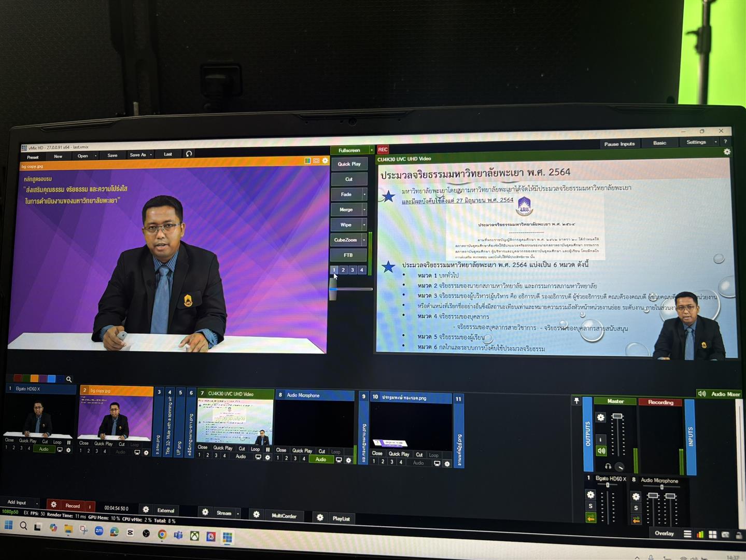This screenshot has height=560, width=746.
Task: Toggle Audio on the Audio Microphone input
Action: tap(321, 459)
